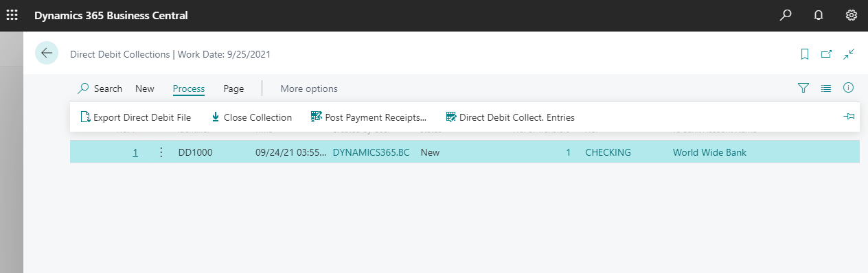Open the settings gear
Viewport: 868px width, 273px height.
tap(852, 15)
